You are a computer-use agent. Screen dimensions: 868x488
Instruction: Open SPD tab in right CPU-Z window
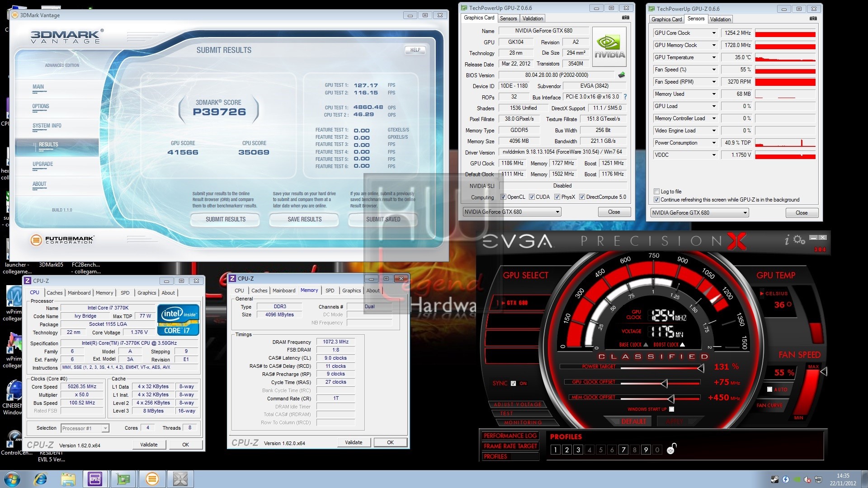(330, 291)
